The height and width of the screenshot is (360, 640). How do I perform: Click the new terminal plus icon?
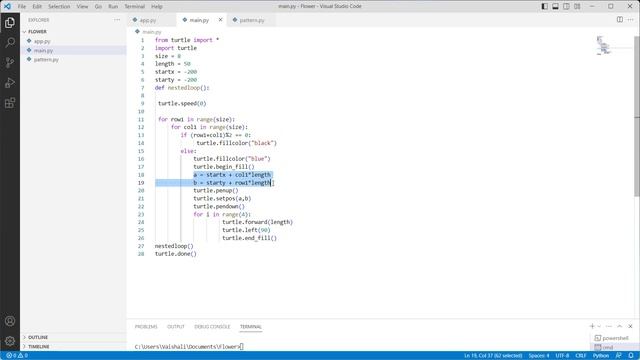[x=592, y=326]
